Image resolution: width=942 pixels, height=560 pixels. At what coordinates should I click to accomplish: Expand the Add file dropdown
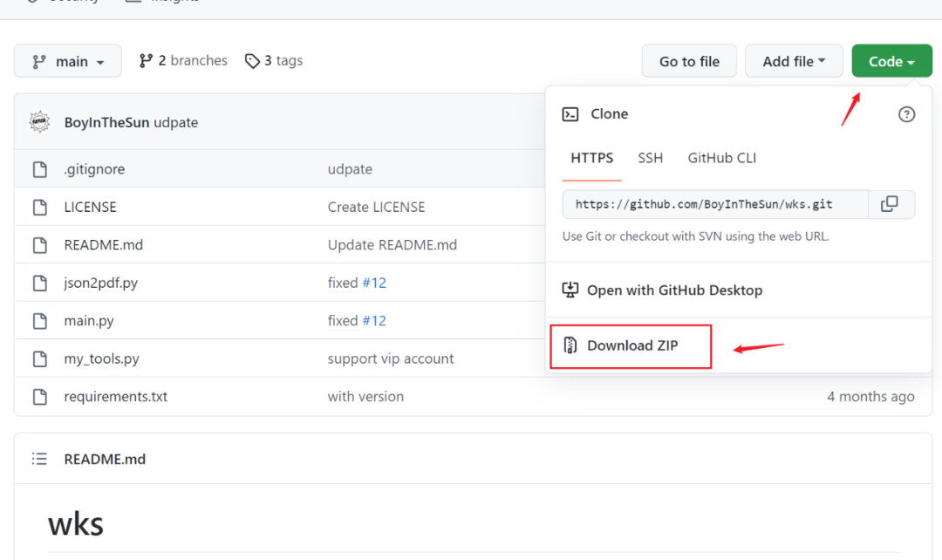[794, 62]
